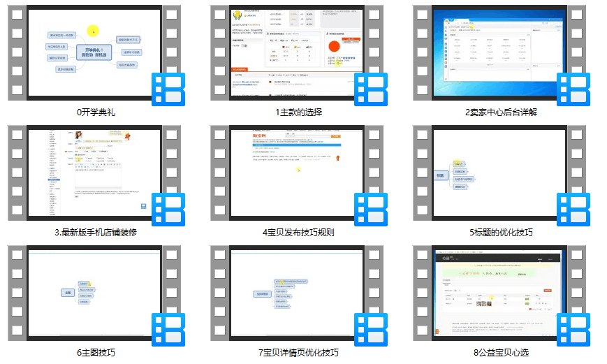The height and width of the screenshot is (364, 607).
Task: Open the 6主图技巧 video thumbnail
Action: (94, 293)
